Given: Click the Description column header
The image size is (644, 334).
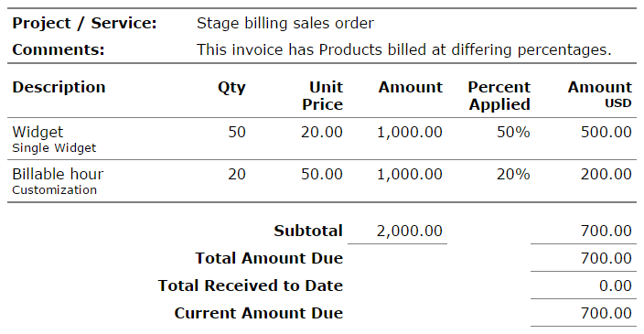Looking at the screenshot, I should (59, 87).
